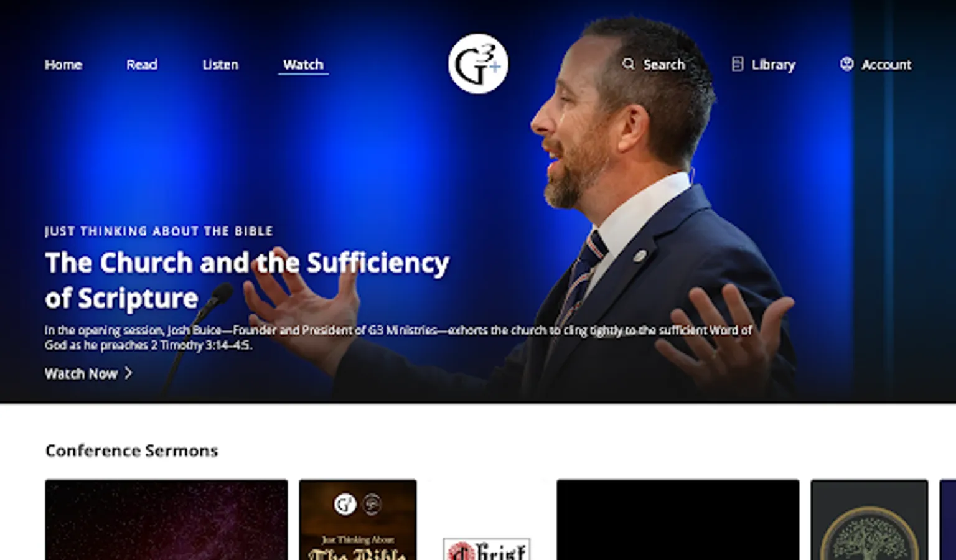Click the magnifying glass search icon

pos(629,64)
